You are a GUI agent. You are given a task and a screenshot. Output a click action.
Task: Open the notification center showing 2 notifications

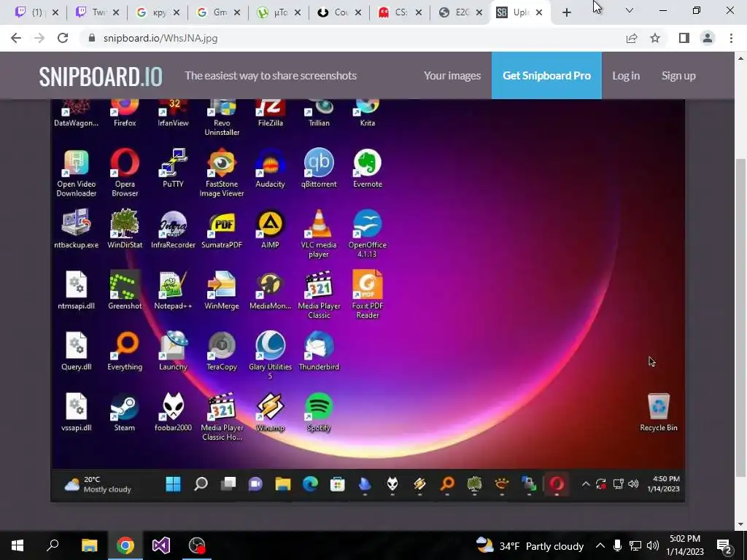point(724,545)
